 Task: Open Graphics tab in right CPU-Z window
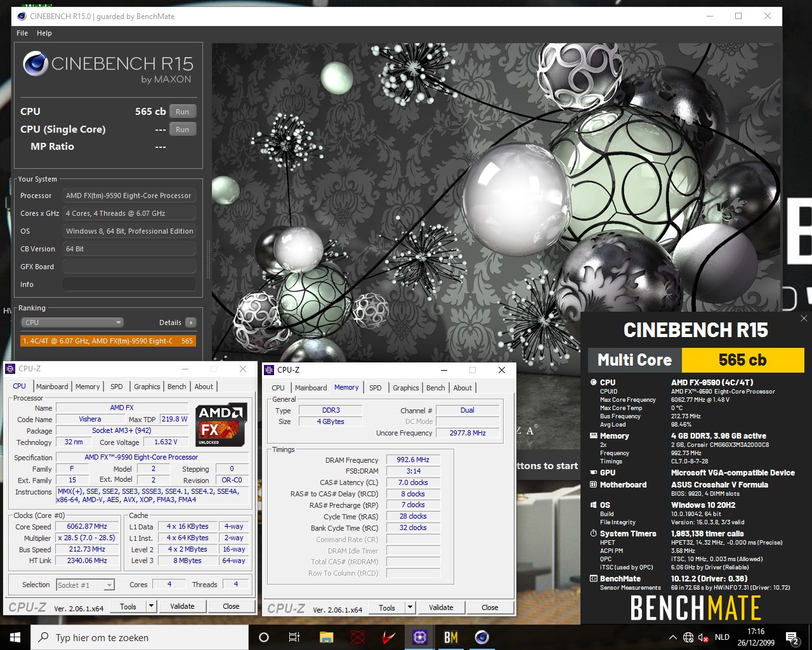[406, 388]
